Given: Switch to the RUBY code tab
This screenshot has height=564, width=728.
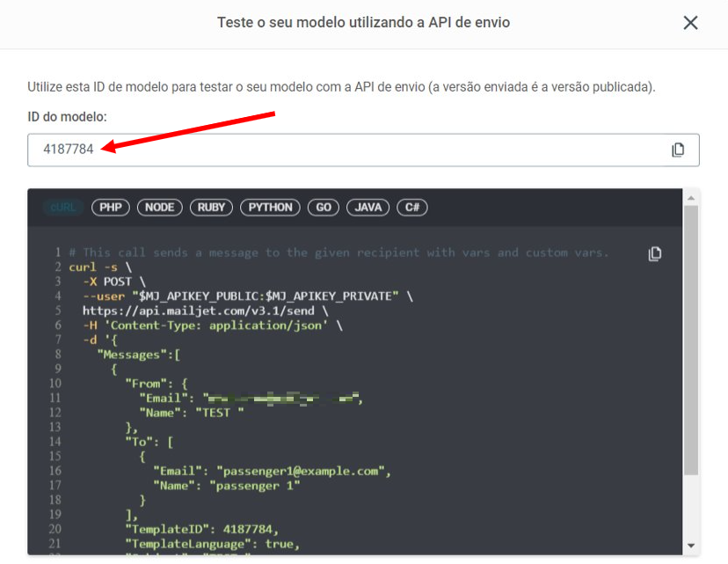Looking at the screenshot, I should [x=211, y=207].
